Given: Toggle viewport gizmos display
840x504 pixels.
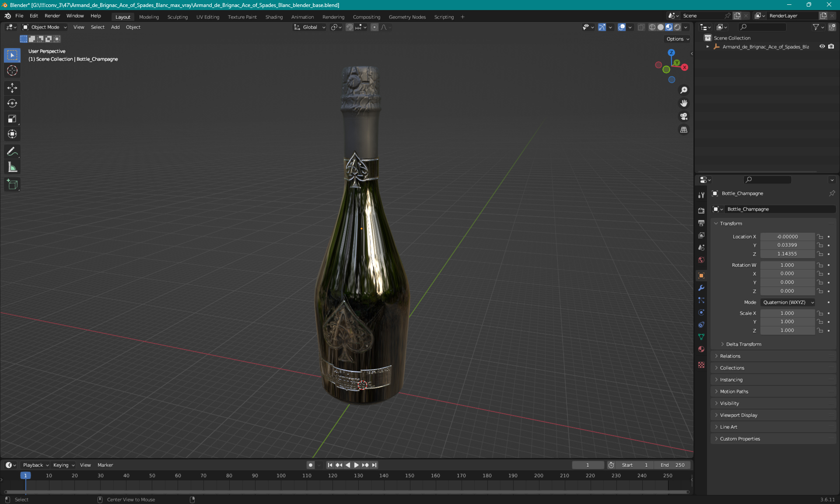Looking at the screenshot, I should tap(602, 27).
